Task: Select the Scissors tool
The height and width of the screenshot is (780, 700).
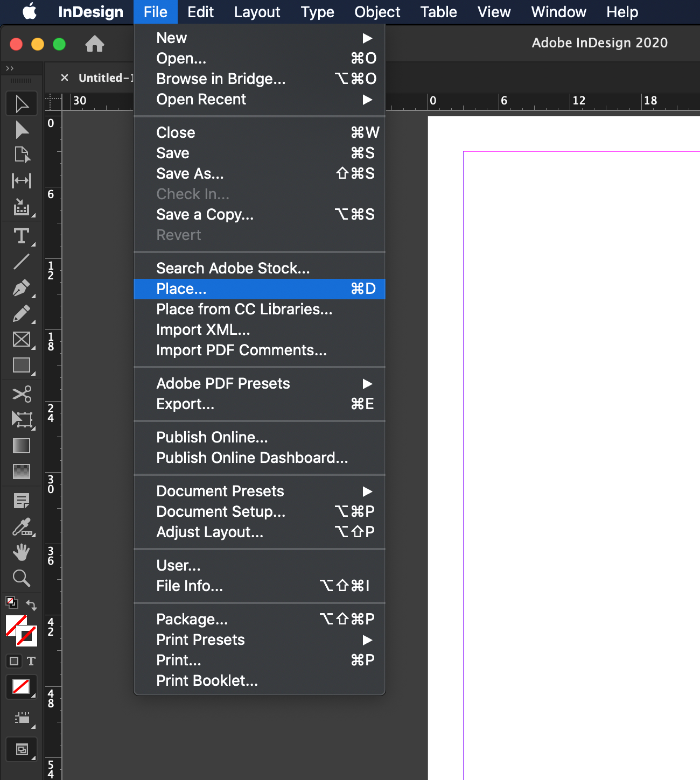Action: [x=22, y=393]
